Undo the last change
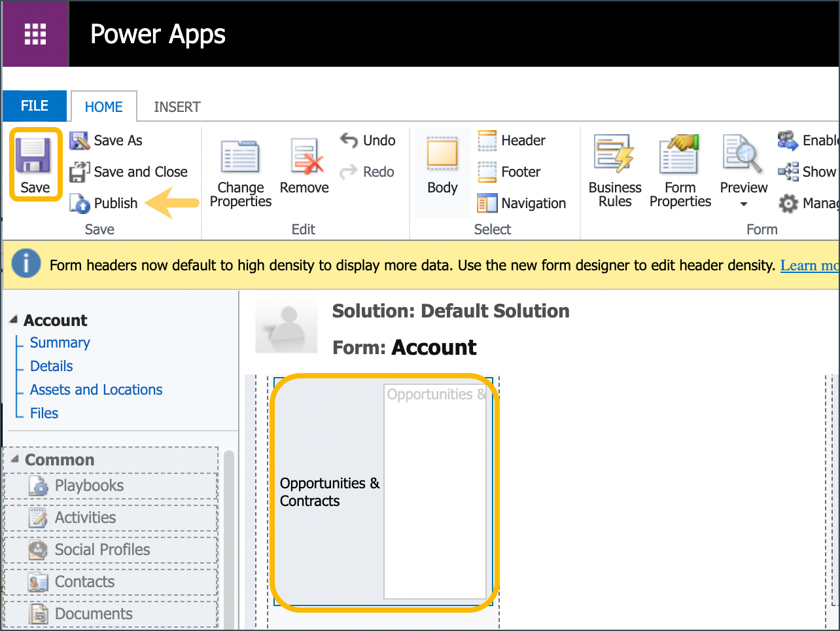 [368, 141]
